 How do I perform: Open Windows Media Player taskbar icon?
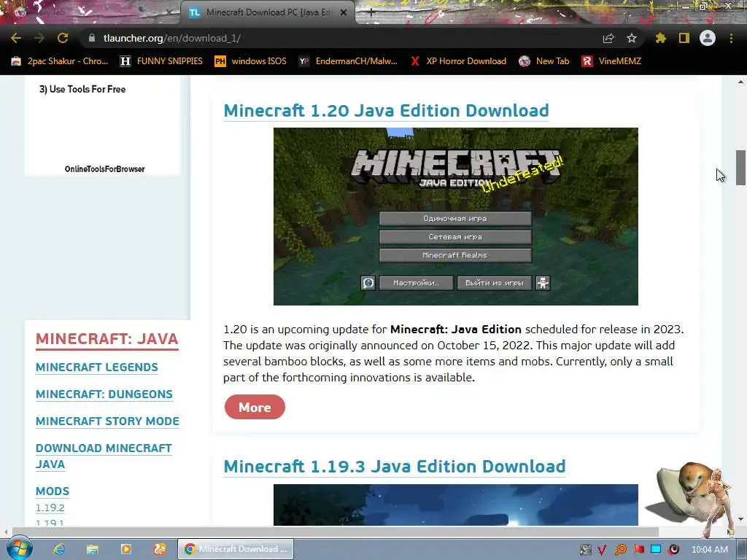(126, 549)
